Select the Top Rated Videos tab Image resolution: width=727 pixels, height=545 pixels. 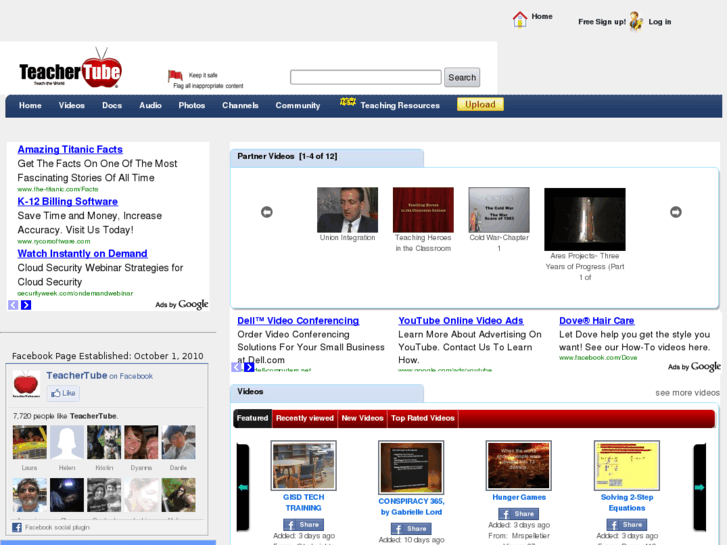422,418
